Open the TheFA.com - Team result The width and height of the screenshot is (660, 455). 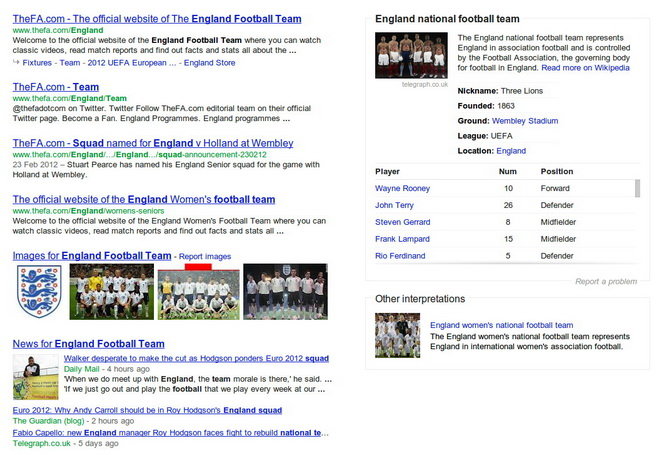pyautogui.click(x=56, y=87)
